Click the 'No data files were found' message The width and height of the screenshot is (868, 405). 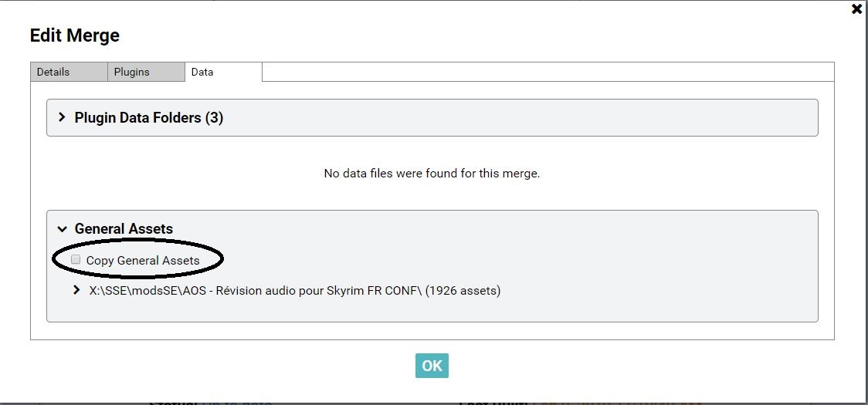pos(432,173)
